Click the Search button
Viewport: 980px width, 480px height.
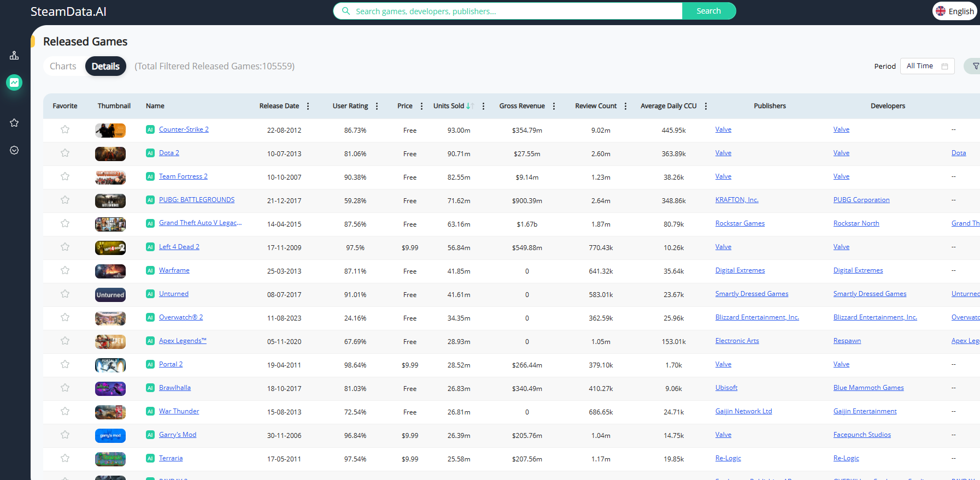point(708,11)
